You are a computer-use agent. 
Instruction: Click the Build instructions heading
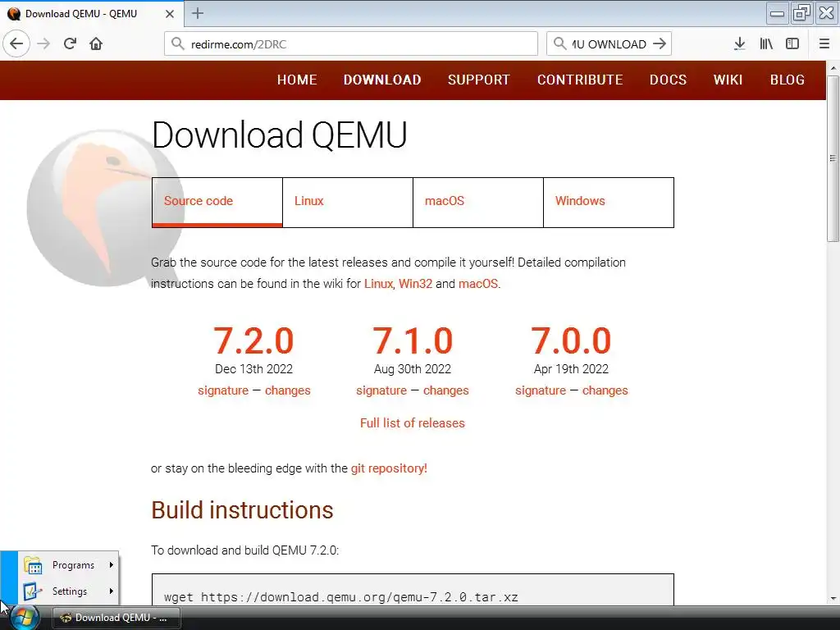pyautogui.click(x=242, y=510)
